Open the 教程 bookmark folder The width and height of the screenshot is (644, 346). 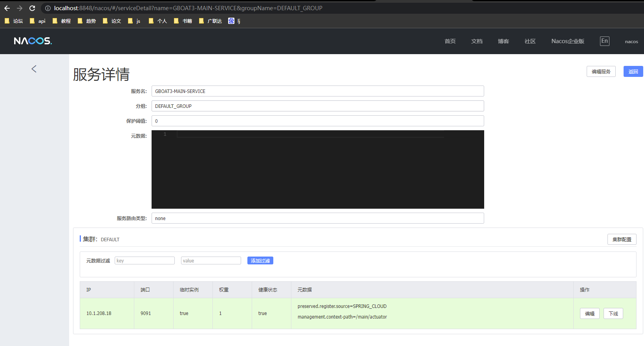point(62,21)
